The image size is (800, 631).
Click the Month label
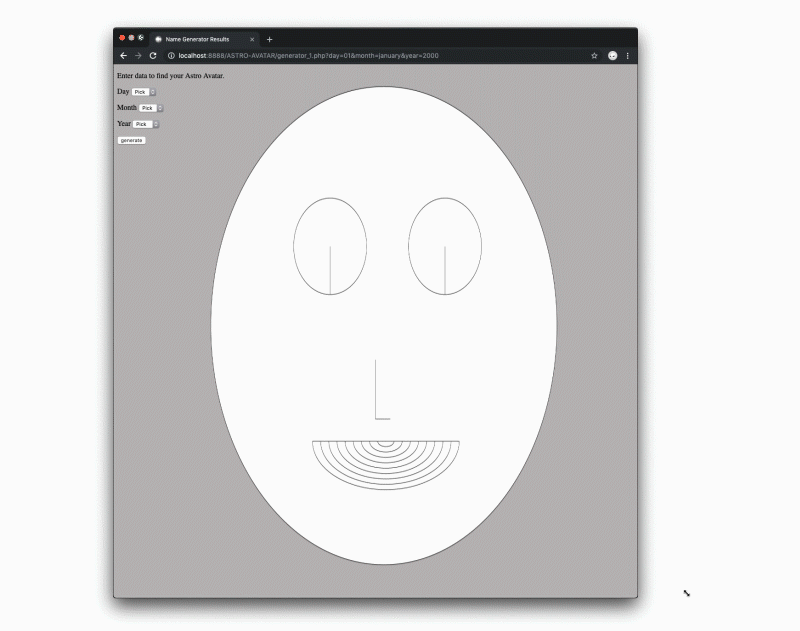(127, 107)
